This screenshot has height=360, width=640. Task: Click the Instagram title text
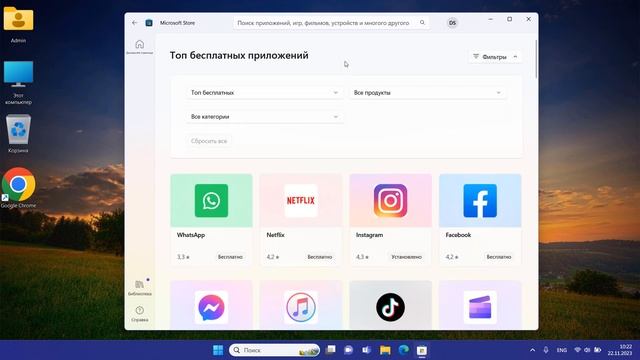369,235
